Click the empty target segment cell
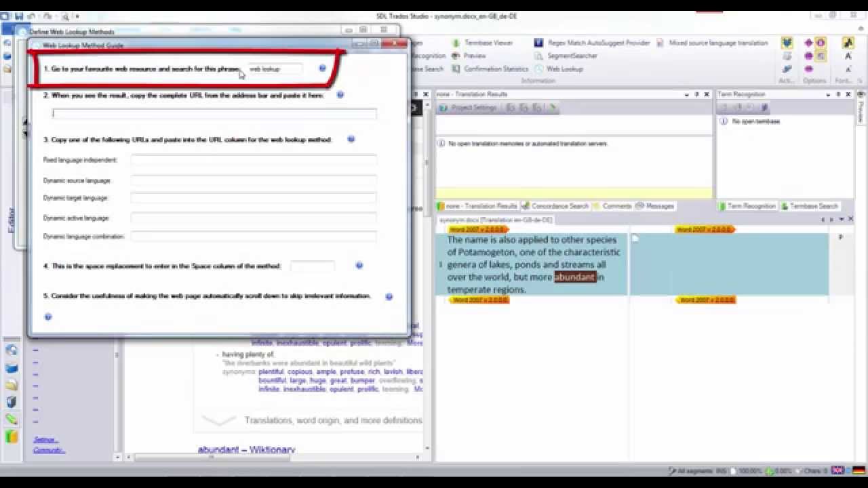 (729, 264)
